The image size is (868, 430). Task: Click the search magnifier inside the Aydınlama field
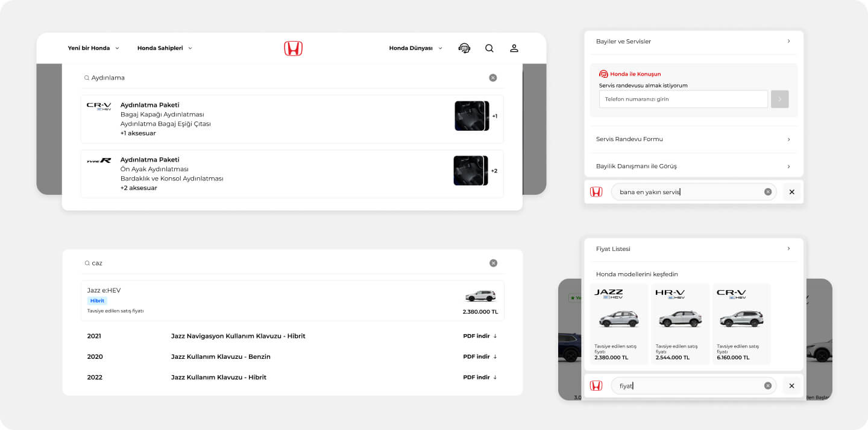click(x=88, y=78)
